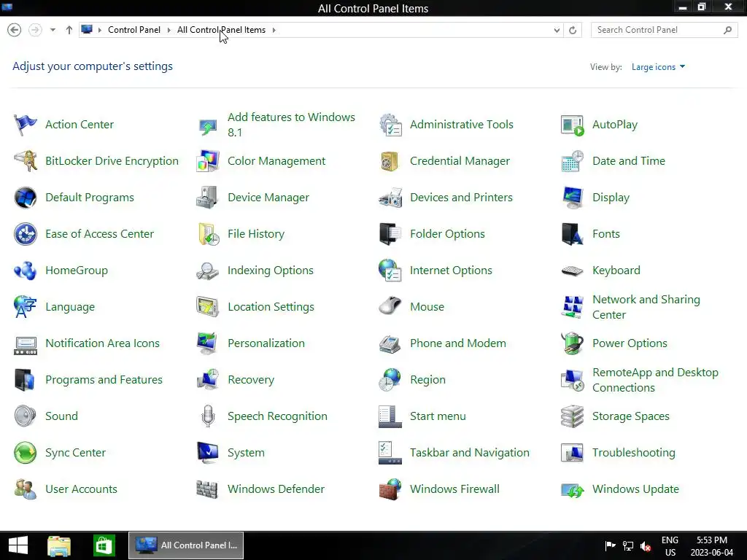Click the Sync Center green icon
Screen dimensions: 747x560
point(26,452)
